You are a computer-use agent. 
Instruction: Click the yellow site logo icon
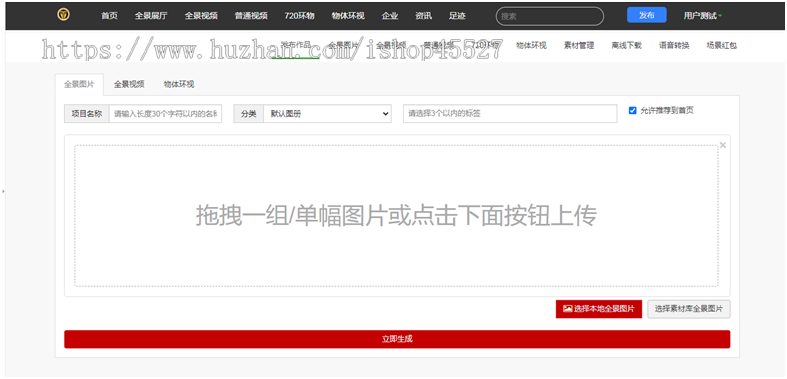63,15
